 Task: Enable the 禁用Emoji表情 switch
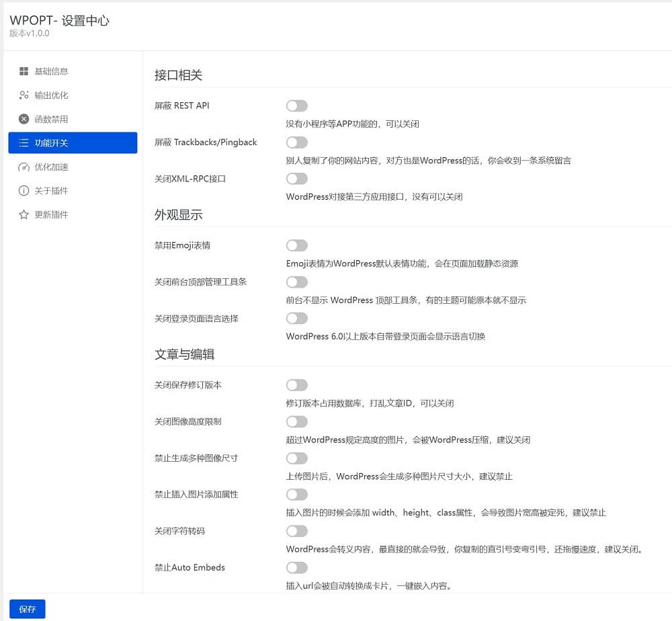tap(296, 245)
